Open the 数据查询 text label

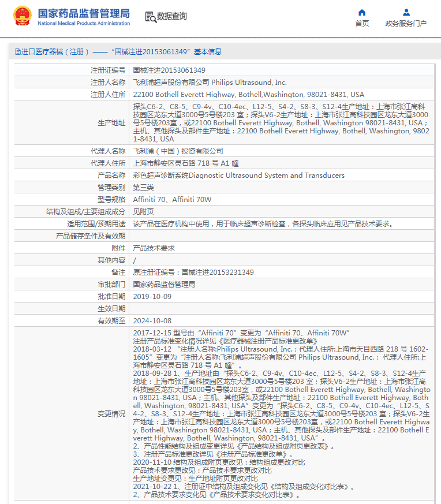172,17
